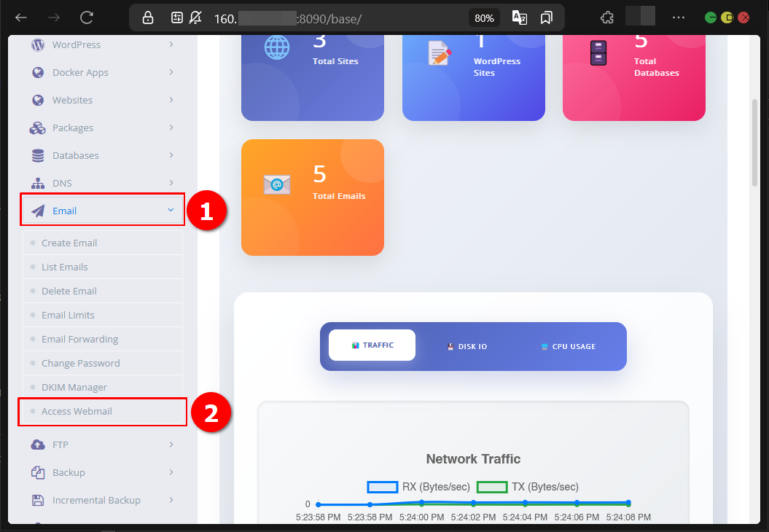Collapse the Email menu chevron
This screenshot has width=769, height=532.
(x=171, y=210)
